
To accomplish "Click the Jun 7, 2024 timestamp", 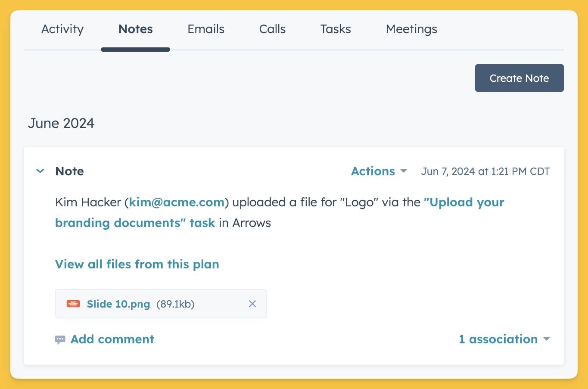I will coord(485,171).
